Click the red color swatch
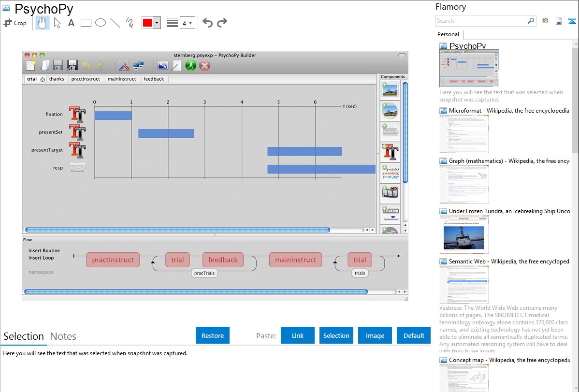This screenshot has height=392, width=579. [x=147, y=23]
